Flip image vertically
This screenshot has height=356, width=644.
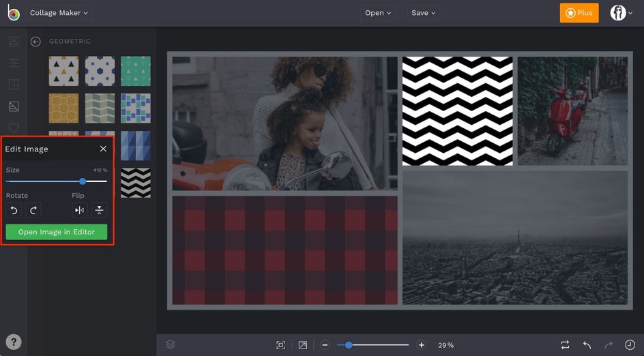100,210
